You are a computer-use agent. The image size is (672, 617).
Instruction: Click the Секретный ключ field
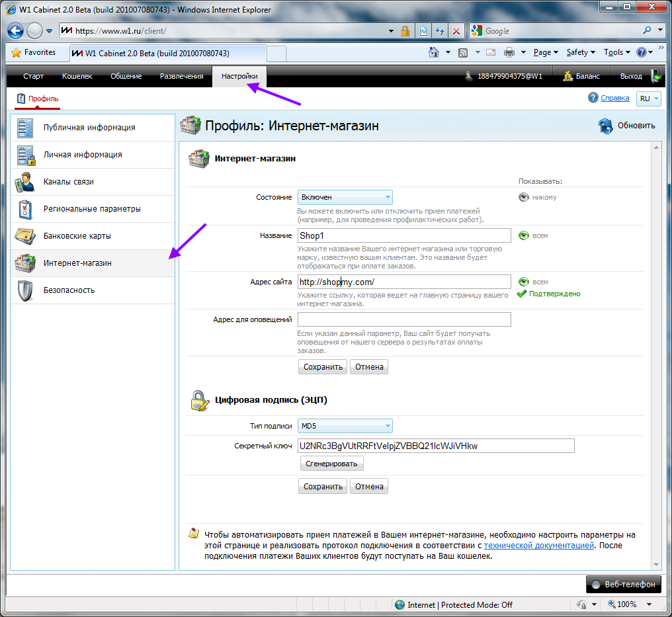tap(436, 446)
